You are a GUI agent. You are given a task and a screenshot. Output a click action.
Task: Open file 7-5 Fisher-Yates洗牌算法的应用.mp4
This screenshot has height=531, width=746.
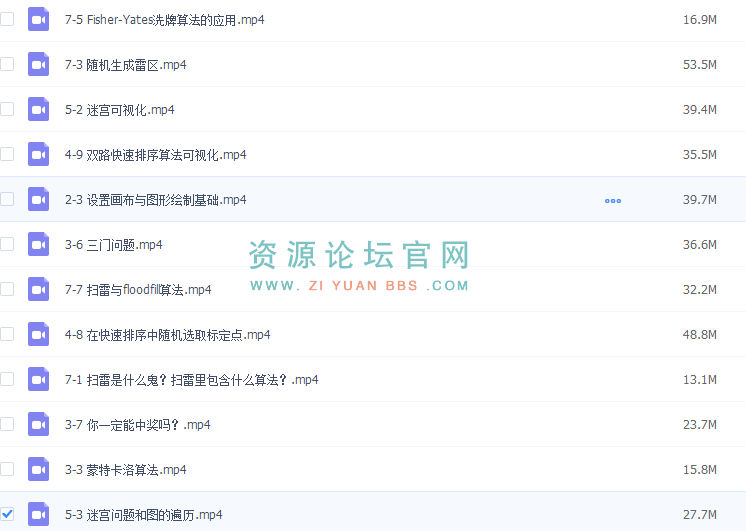pos(165,20)
